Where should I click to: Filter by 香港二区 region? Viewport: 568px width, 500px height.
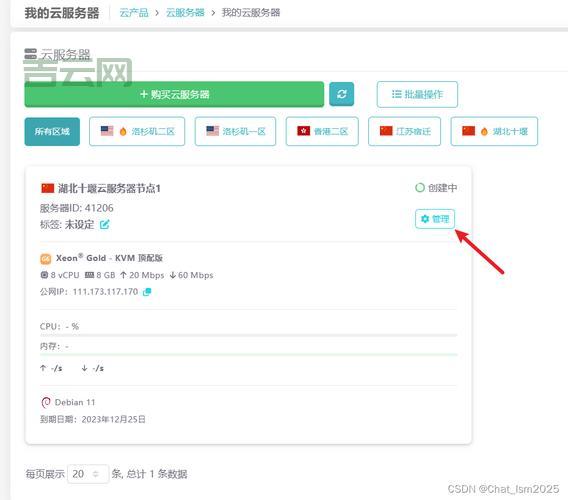(322, 132)
